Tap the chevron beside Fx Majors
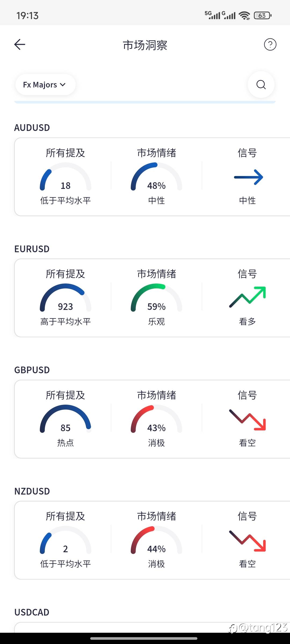 click(63, 85)
